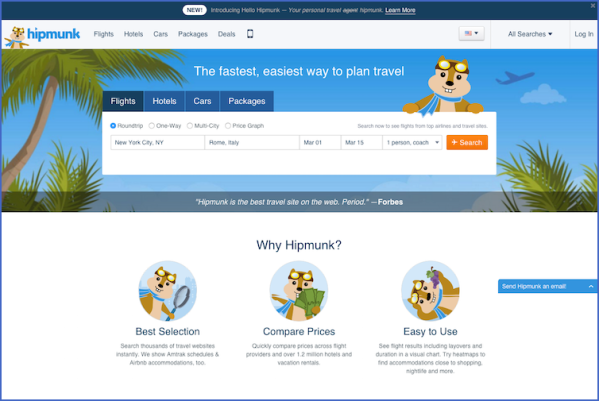The width and height of the screenshot is (599, 401).
Task: Pick the Price Graph radio option
Action: (x=228, y=126)
